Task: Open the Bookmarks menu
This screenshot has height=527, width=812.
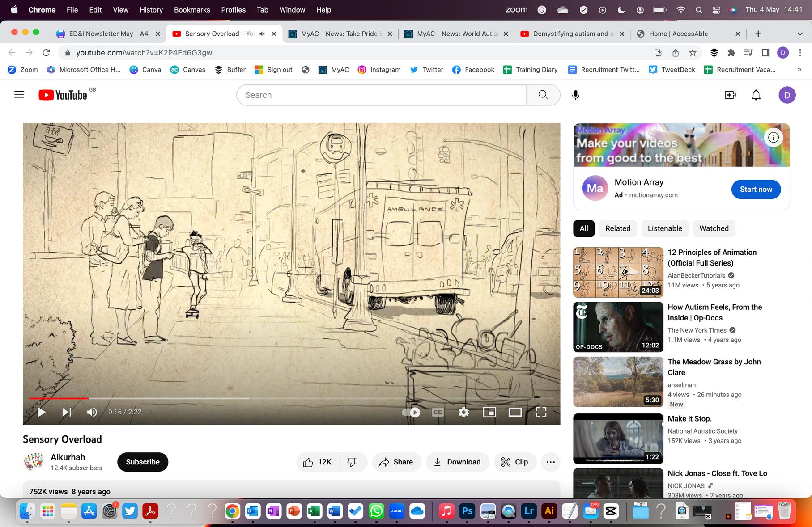Action: (x=192, y=9)
